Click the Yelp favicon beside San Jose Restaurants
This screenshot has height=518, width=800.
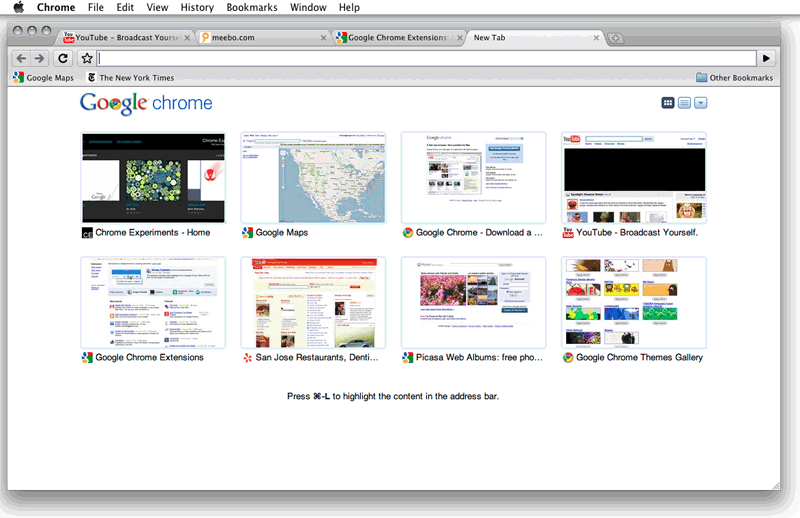[x=247, y=358]
